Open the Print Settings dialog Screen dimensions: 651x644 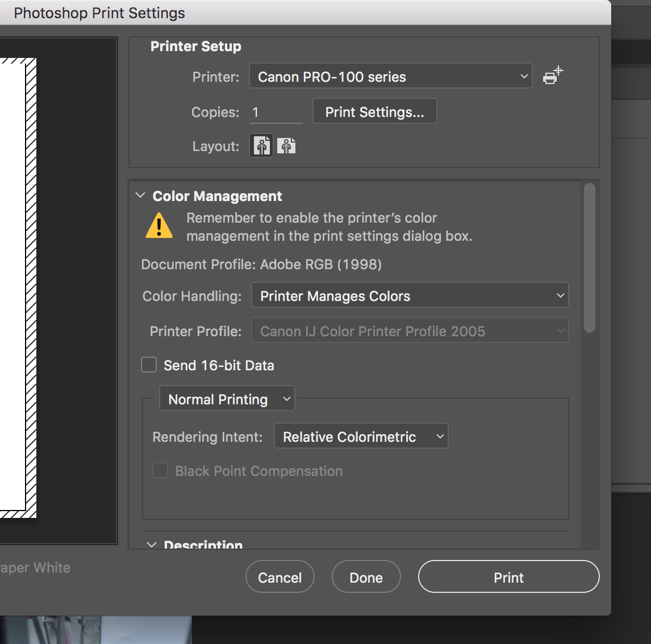tap(374, 111)
